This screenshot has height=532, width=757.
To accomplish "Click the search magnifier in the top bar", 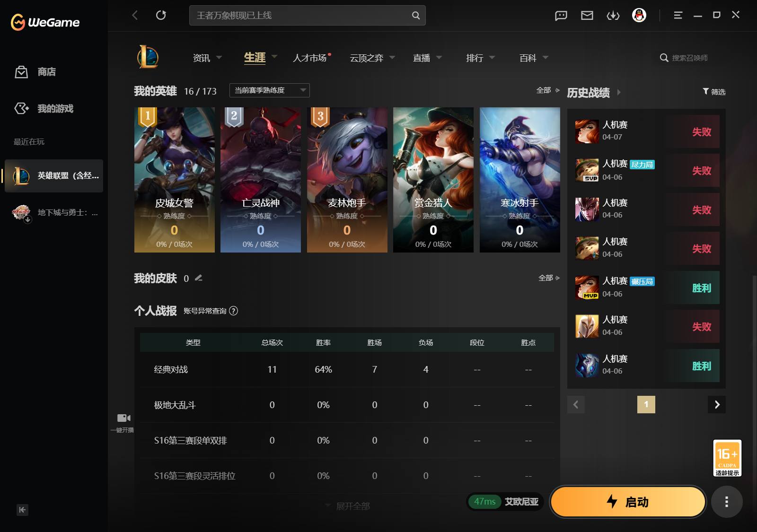I will 415,15.
